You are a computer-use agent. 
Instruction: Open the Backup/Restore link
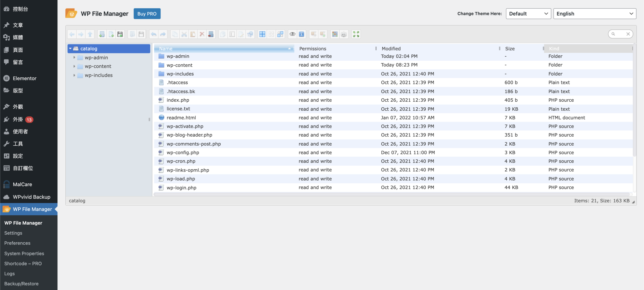(21, 284)
